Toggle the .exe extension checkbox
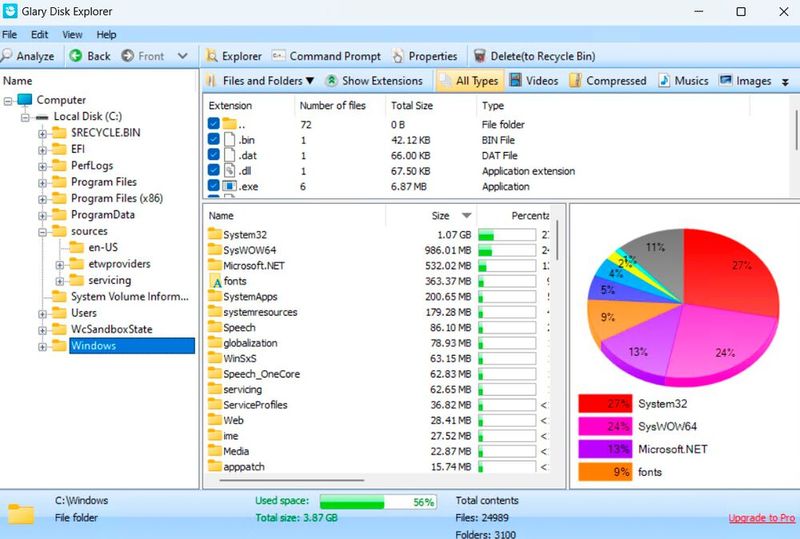Viewport: 800px width, 539px height. point(214,186)
